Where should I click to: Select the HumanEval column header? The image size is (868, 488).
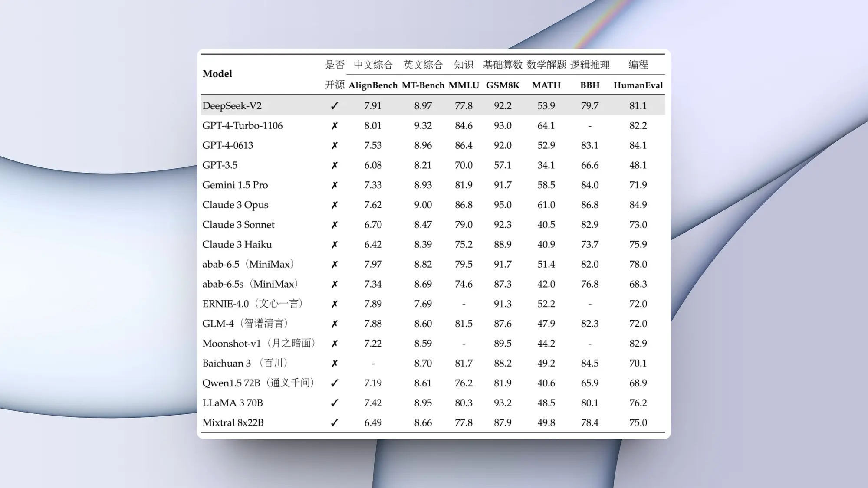click(638, 85)
